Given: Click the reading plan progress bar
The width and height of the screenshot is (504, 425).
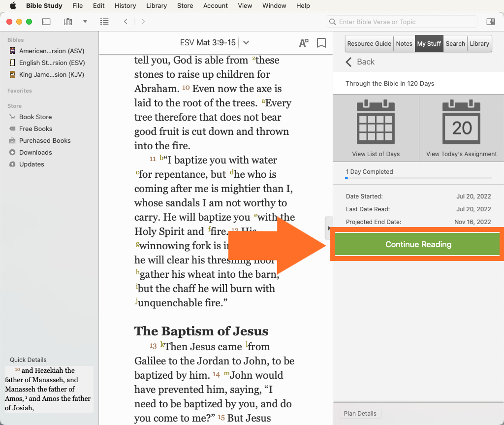Looking at the screenshot, I should point(418,178).
